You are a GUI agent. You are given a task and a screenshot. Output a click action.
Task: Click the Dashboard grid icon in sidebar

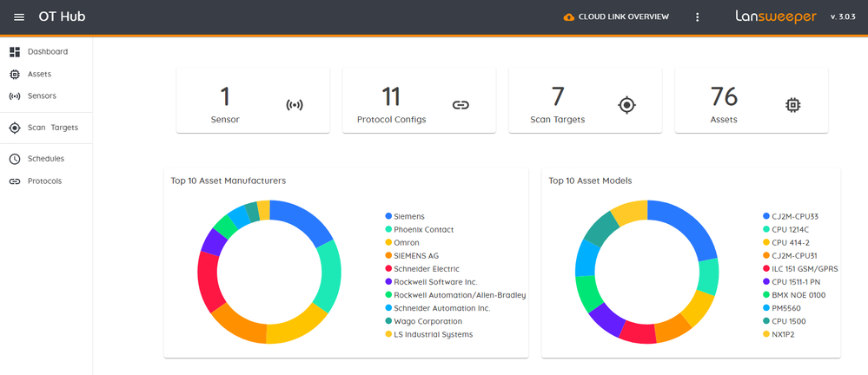tap(15, 52)
